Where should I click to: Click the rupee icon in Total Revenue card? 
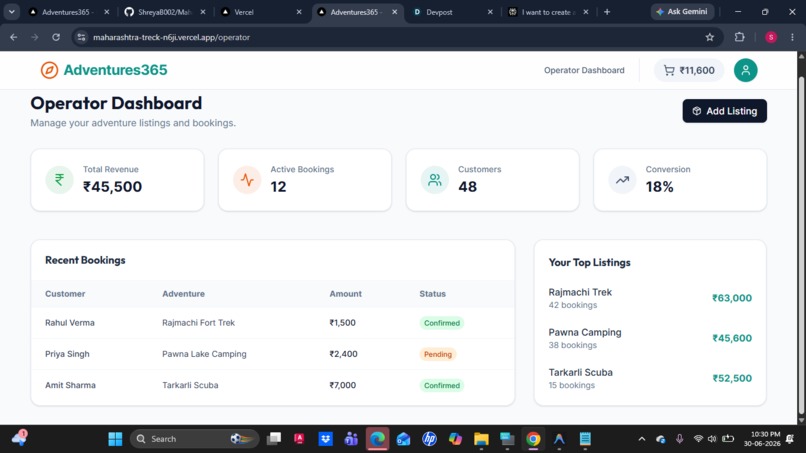[60, 179]
